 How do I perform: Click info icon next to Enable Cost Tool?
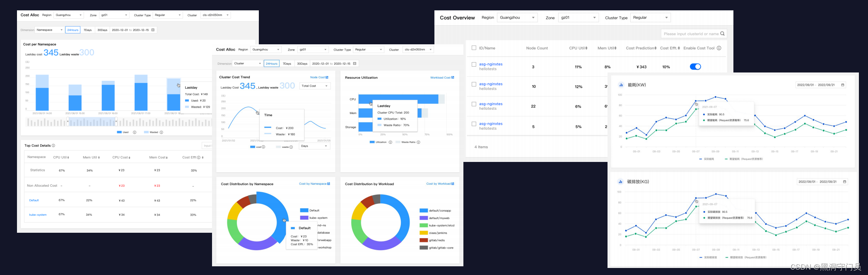(x=719, y=48)
